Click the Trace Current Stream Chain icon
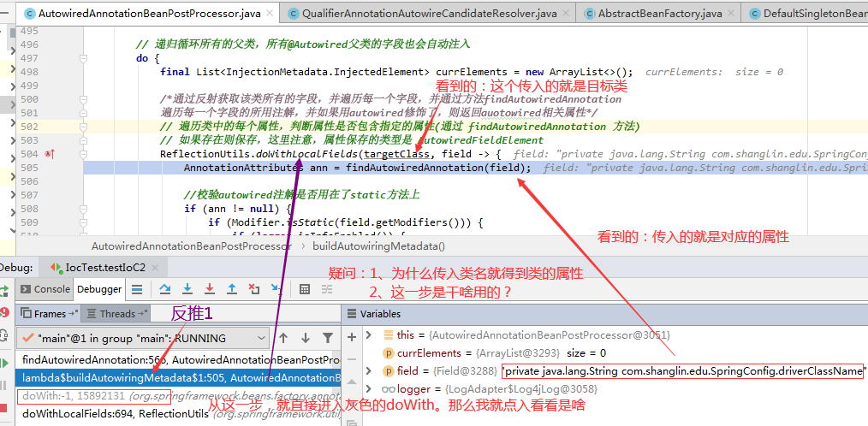The height and width of the screenshot is (426, 868). coord(327,289)
